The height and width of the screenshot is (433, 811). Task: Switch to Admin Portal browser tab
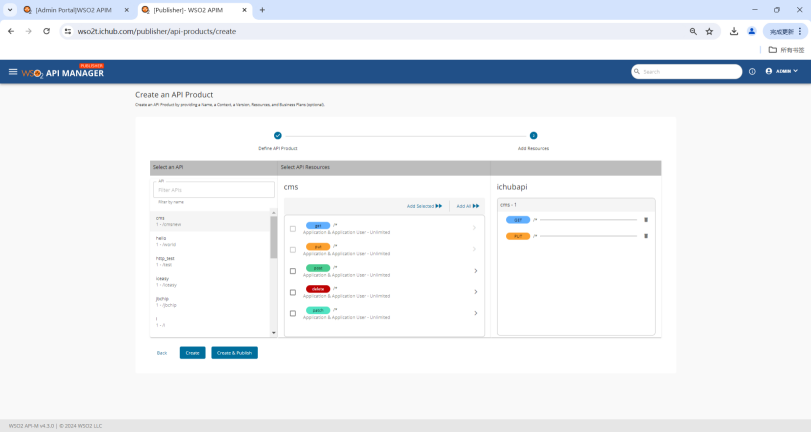click(x=70, y=10)
